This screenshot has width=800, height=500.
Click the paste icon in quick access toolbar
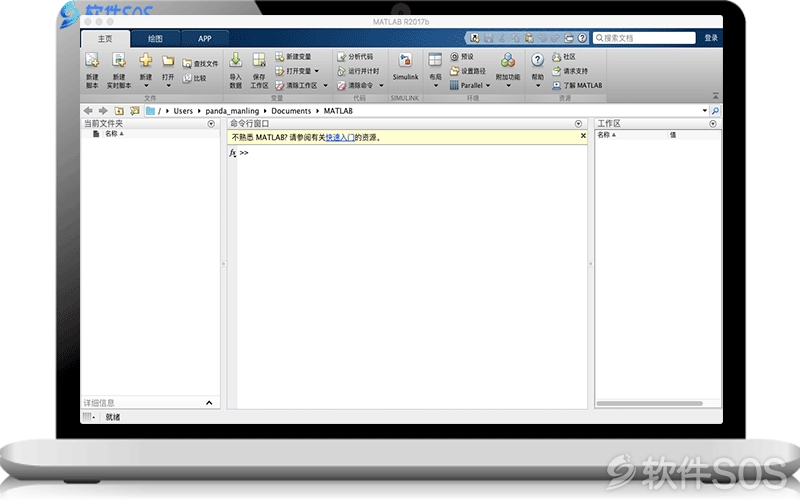tap(529, 38)
